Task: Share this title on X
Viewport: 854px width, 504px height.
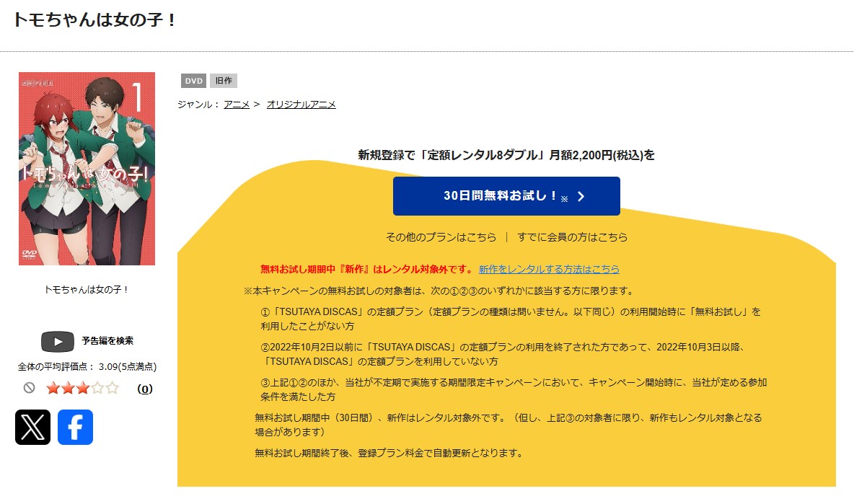Action: [x=33, y=427]
